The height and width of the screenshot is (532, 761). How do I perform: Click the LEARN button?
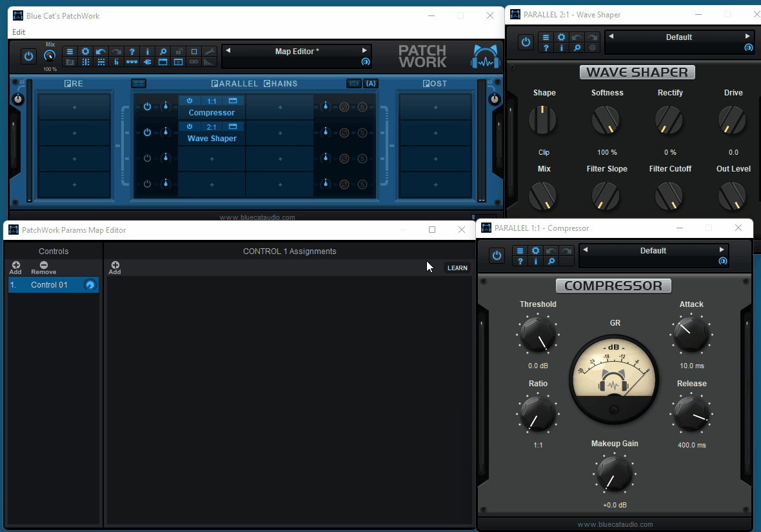(457, 268)
